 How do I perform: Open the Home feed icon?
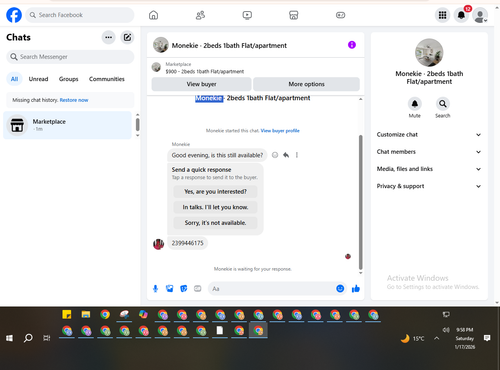(153, 15)
